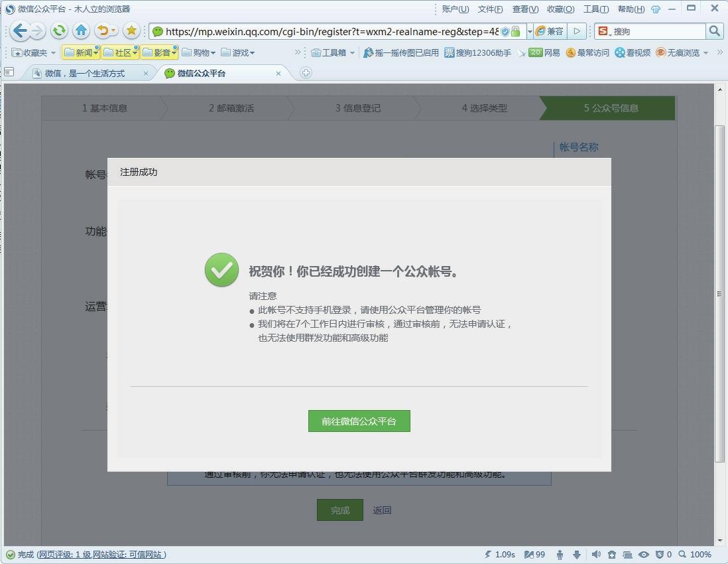The width and height of the screenshot is (728, 564).
Task: Open the 帮助(H) menu
Action: (x=631, y=9)
